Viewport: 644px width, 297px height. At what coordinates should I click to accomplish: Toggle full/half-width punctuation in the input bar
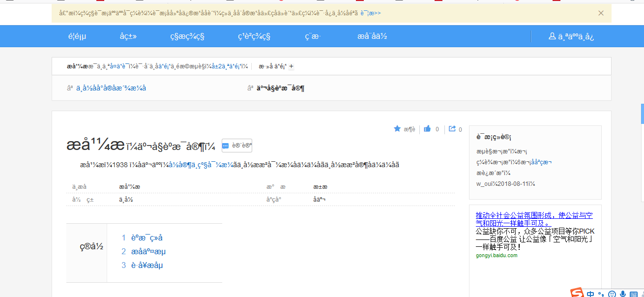point(601,293)
